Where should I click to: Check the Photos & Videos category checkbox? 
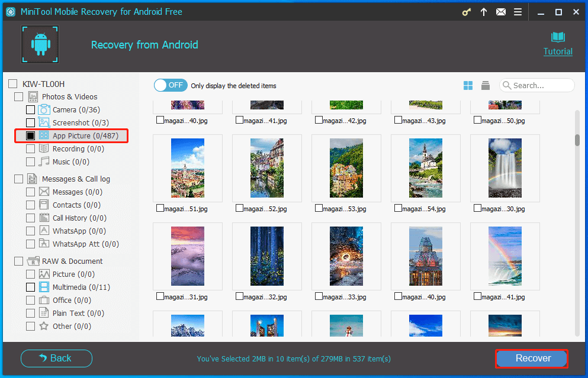coord(17,96)
